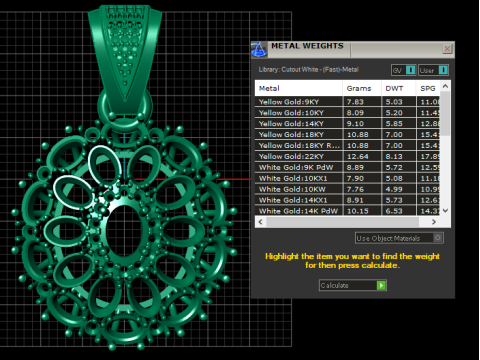Click the horizontal scrollbar right arrow
The width and height of the screenshot is (480, 360).
click(x=434, y=222)
